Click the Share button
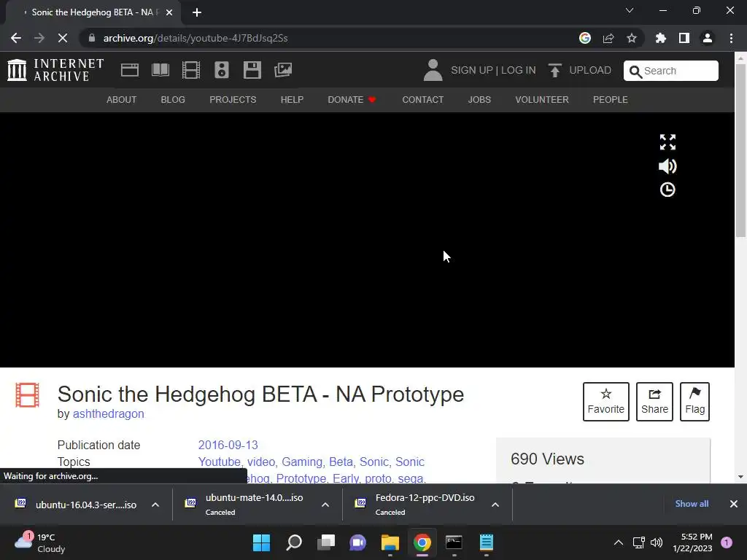Screen dimensions: 747x560 click(654, 402)
